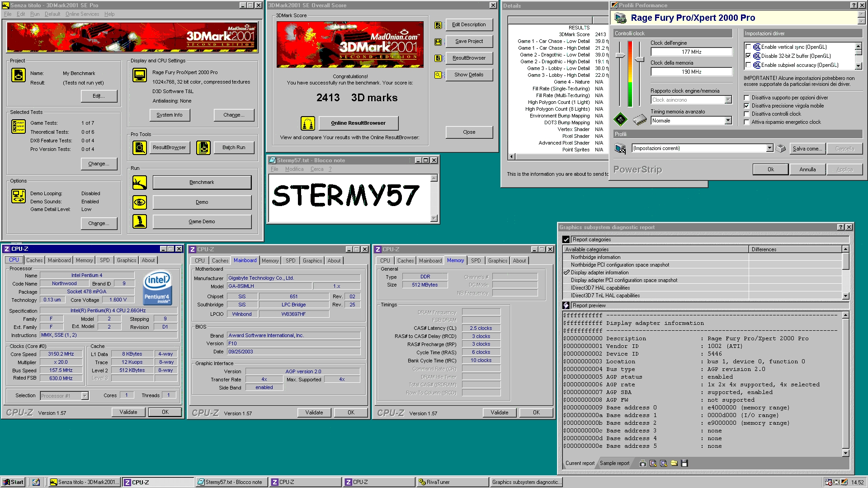Click the Edit Description icon in Overall Score

[438, 25]
